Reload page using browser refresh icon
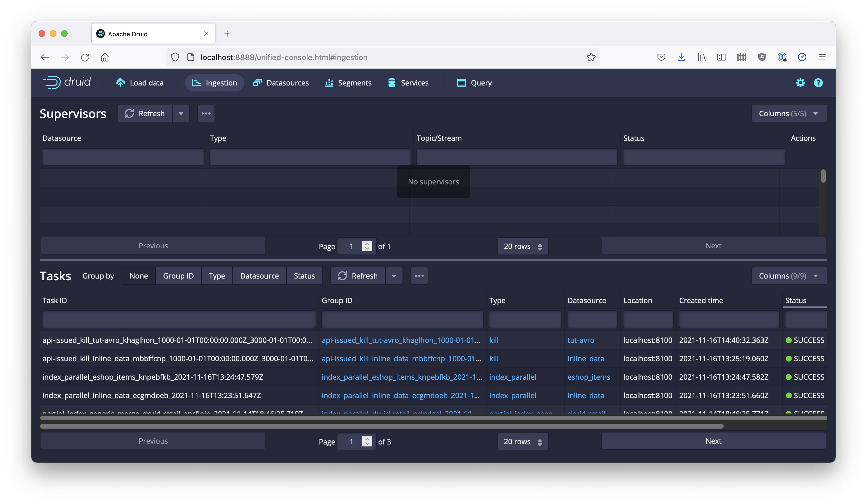 click(85, 57)
